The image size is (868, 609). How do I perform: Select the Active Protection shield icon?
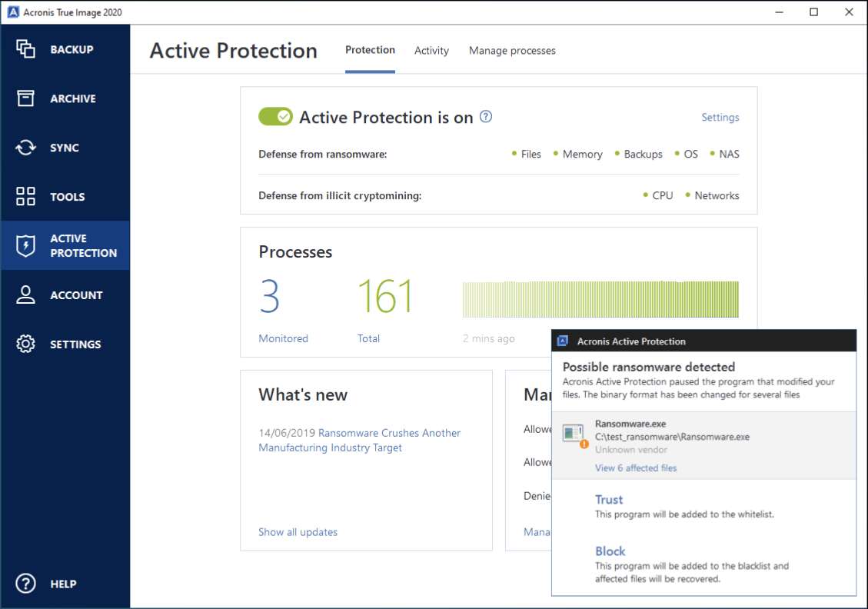coord(26,246)
